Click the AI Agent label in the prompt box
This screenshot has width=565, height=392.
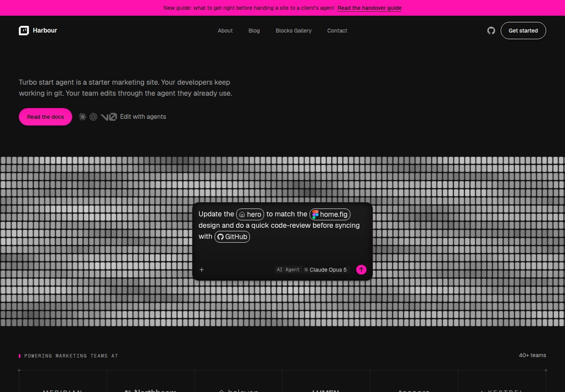pos(288,270)
